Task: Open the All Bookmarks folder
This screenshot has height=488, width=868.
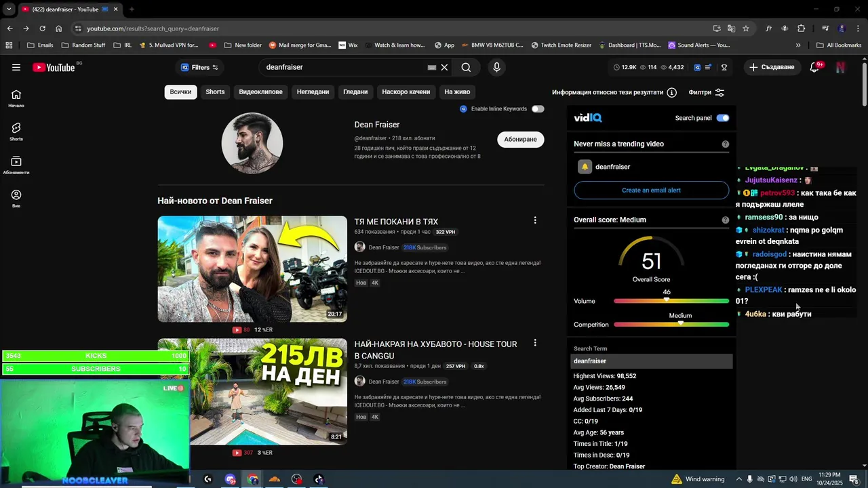Action: coord(839,45)
